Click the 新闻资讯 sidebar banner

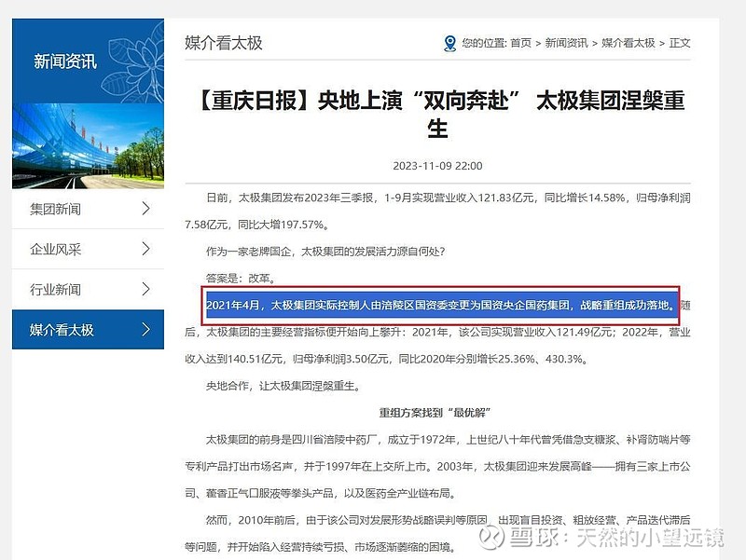click(x=88, y=61)
